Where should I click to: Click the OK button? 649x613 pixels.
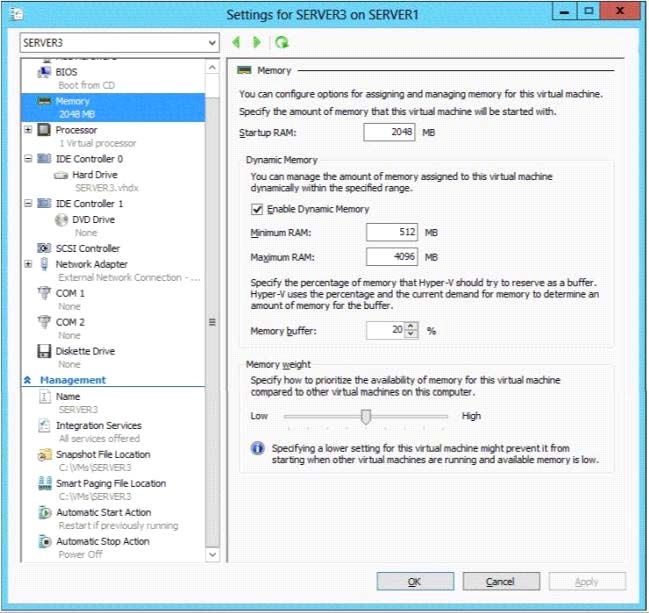pyautogui.click(x=415, y=581)
